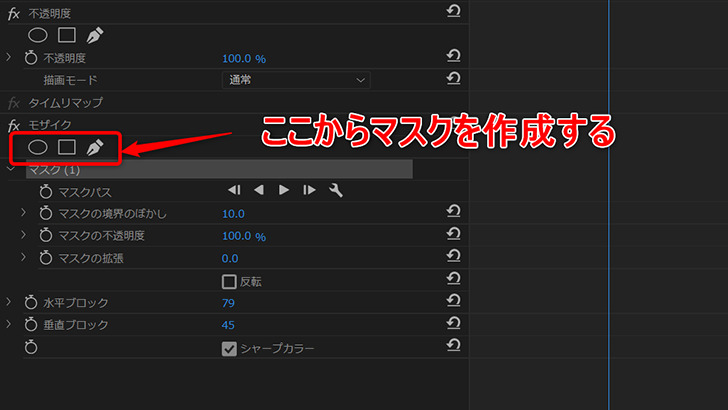
Task: Select the モザイク effect label
Action: click(x=50, y=125)
